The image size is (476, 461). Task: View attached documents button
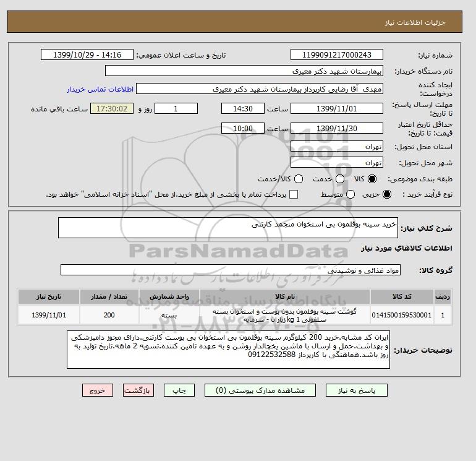(x=260, y=390)
